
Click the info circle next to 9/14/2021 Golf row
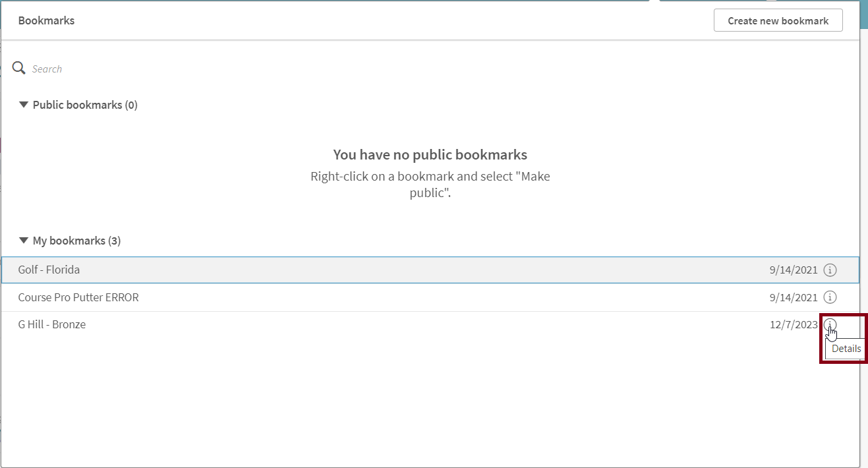pos(830,270)
